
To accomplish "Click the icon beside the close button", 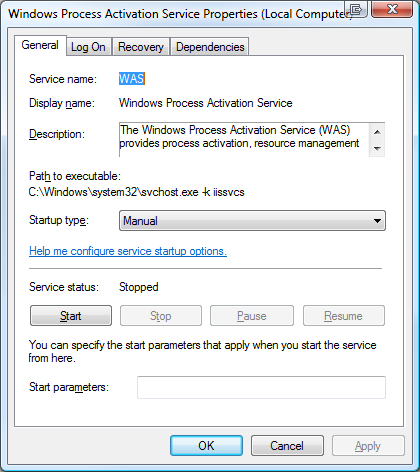I will [x=356, y=9].
